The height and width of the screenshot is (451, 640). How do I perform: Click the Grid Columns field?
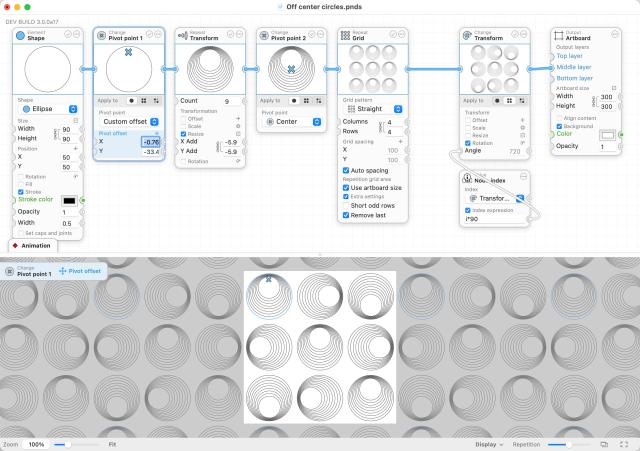(x=394, y=122)
